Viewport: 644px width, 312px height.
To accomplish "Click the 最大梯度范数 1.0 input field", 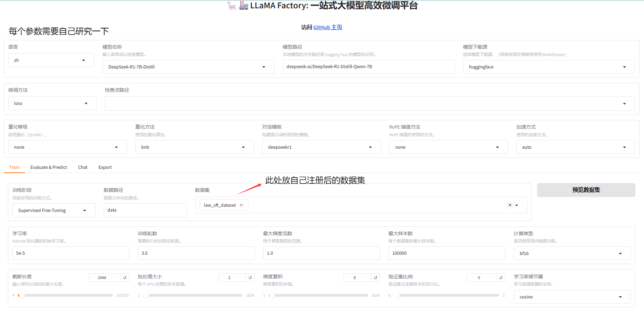I will (321, 253).
